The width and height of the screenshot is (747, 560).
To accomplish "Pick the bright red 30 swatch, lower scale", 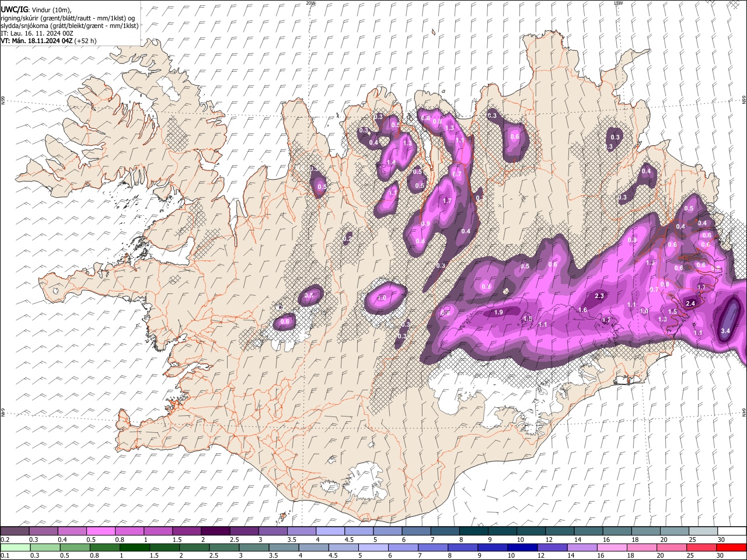I will tap(731, 547).
